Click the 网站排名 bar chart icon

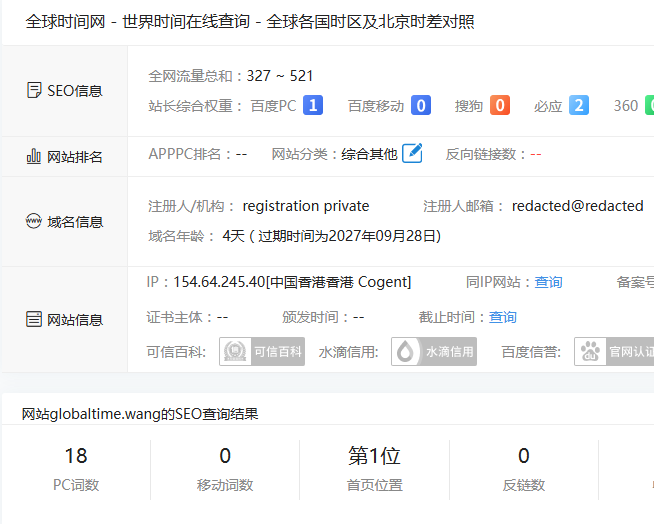pyautogui.click(x=34, y=156)
